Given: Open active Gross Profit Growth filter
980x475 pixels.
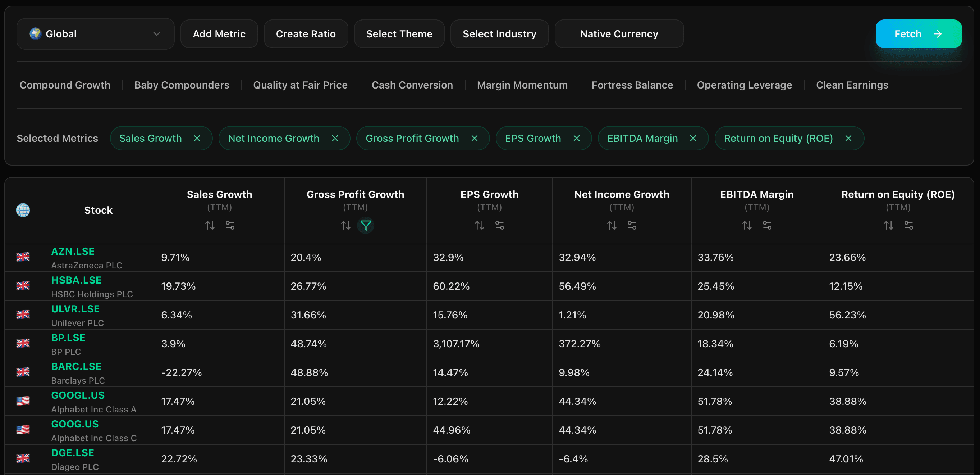Looking at the screenshot, I should 366,226.
